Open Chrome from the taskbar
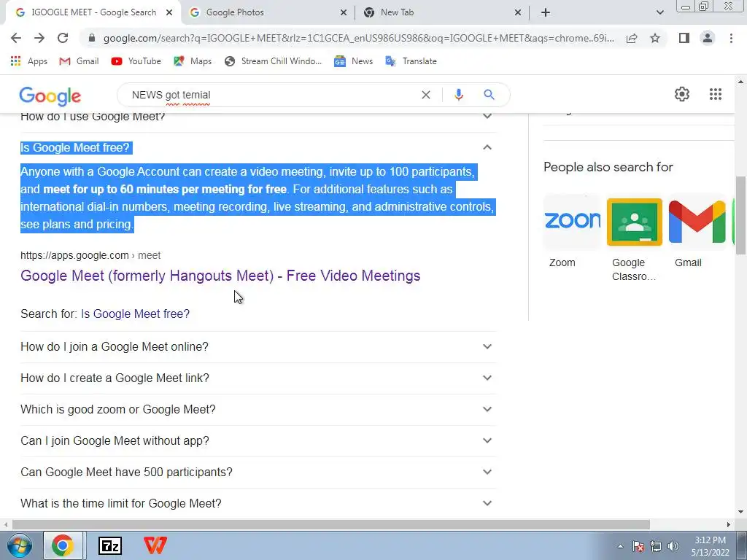This screenshot has height=560, width=747. click(63, 545)
